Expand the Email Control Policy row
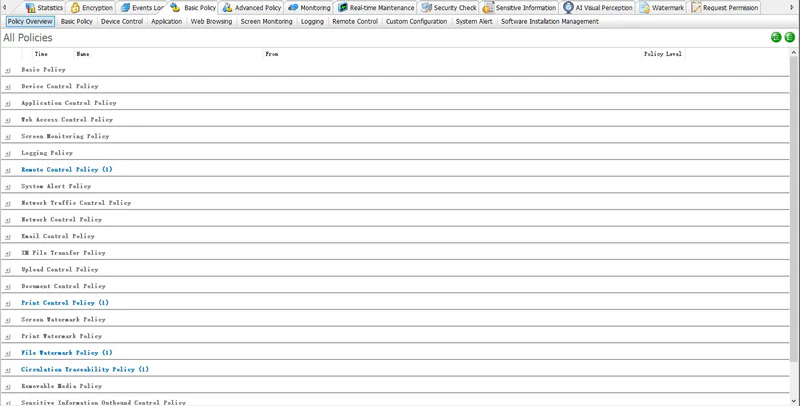800x406 pixels. tap(8, 237)
